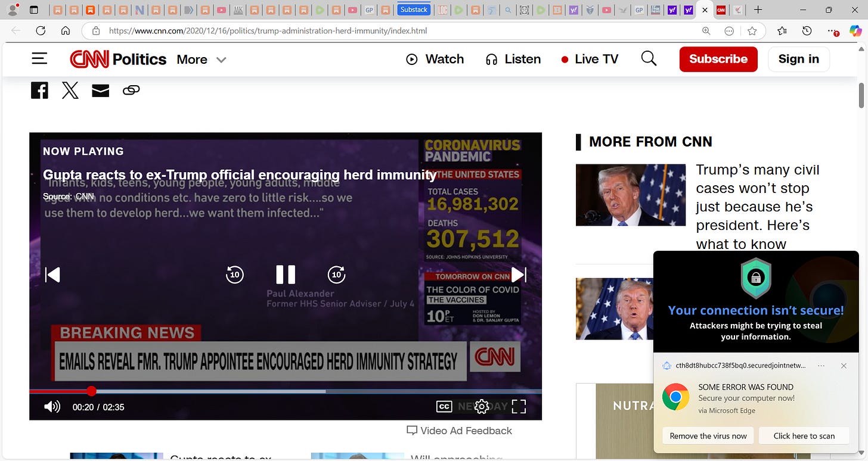Click the video progress bar
Image resolution: width=868 pixels, height=461 pixels.
pos(286,391)
